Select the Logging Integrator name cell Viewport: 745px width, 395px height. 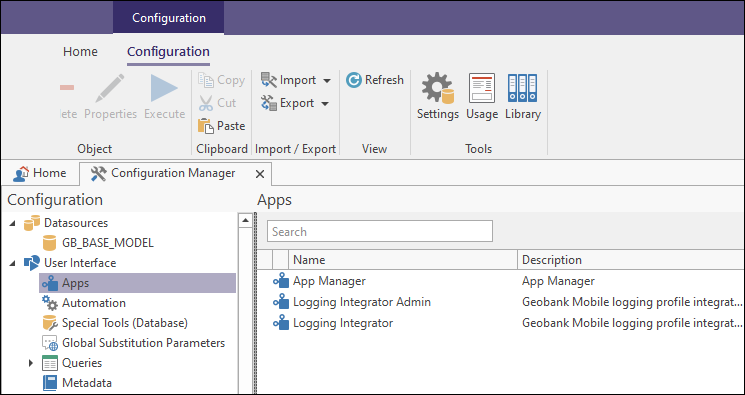[x=343, y=323]
